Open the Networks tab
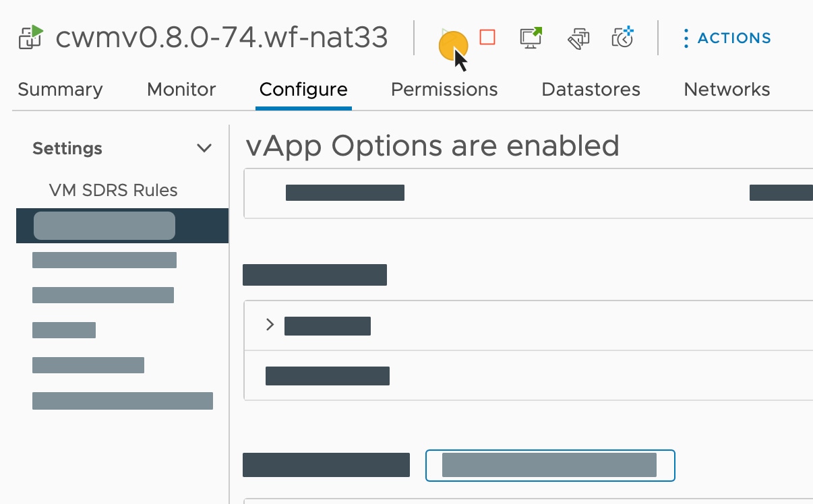 pos(726,89)
